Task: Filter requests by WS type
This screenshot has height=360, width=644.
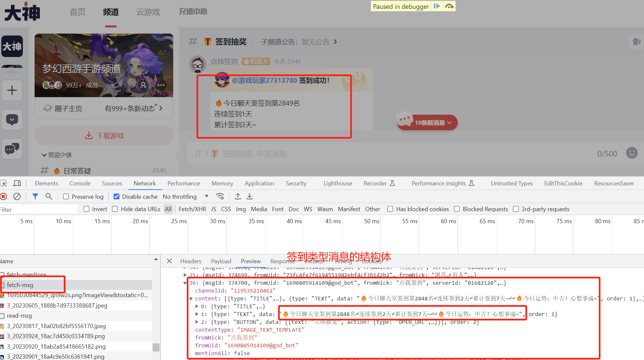Action: point(308,209)
